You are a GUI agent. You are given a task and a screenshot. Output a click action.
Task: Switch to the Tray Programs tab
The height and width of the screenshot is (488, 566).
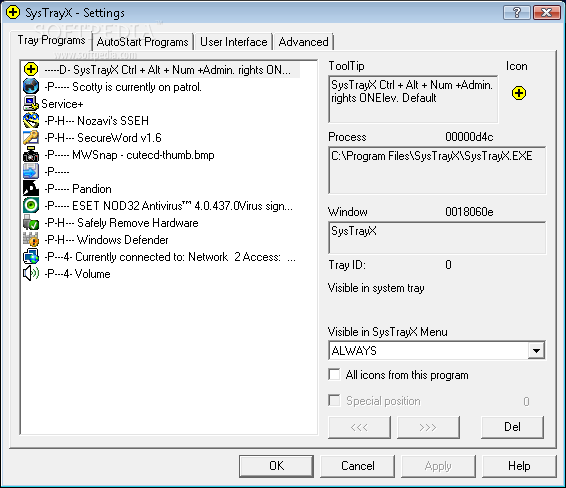tap(52, 40)
